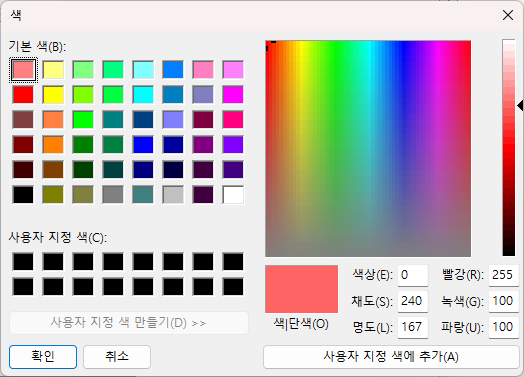The image size is (524, 377).
Task: Click 사용자 지정 색에 추가(A) button
Action: (x=391, y=357)
